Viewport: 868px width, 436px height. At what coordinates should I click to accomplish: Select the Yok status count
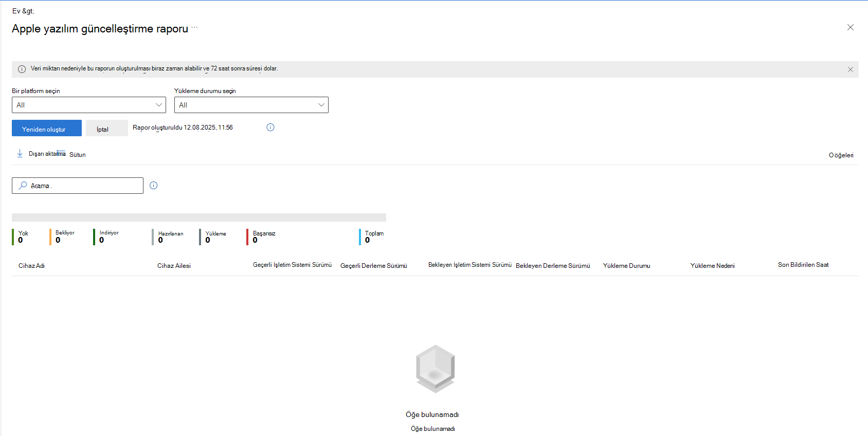point(21,237)
